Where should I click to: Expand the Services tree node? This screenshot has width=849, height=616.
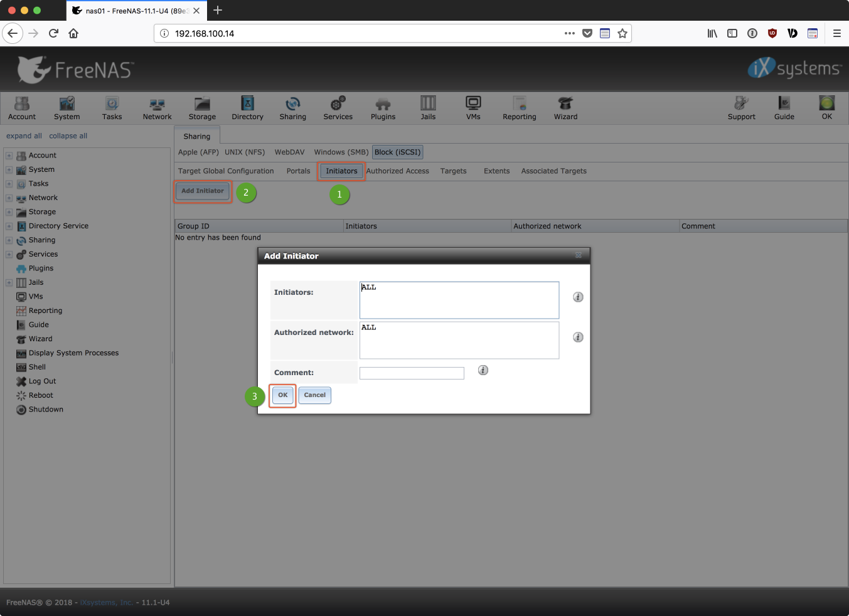tap(9, 255)
